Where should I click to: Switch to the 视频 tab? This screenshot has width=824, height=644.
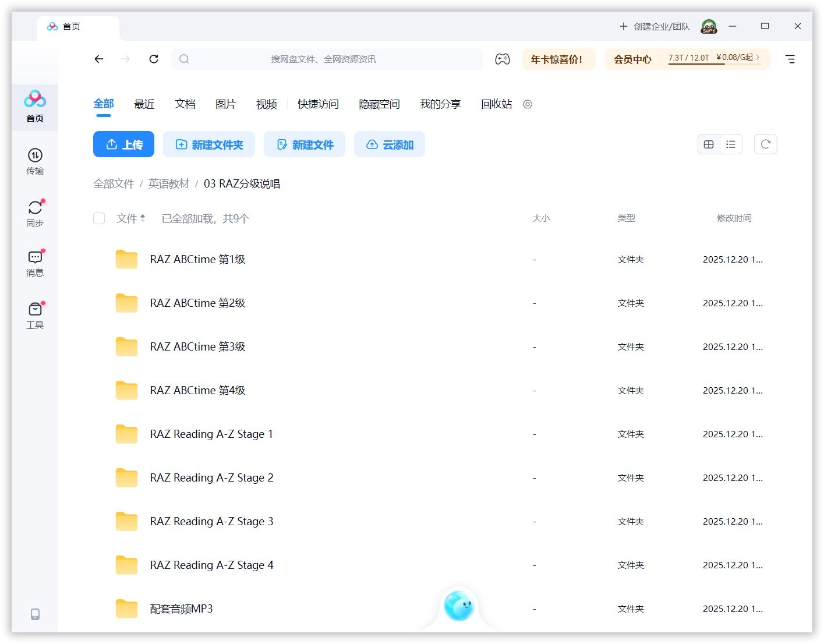point(266,104)
